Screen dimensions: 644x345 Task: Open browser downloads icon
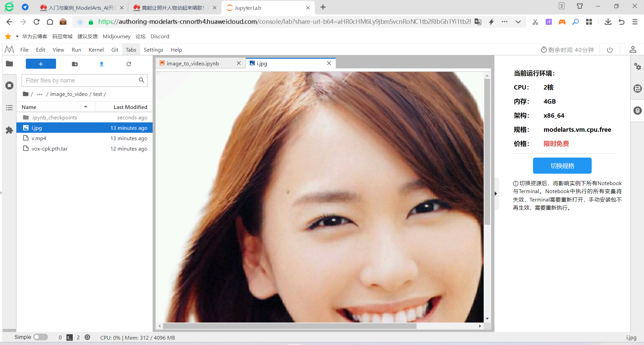608,22
